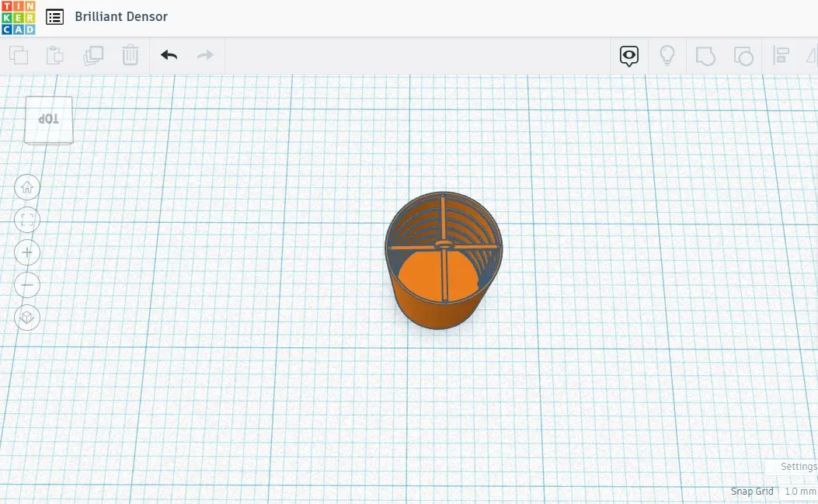The height and width of the screenshot is (504, 818).
Task: Click the Align tool icon
Action: [781, 55]
